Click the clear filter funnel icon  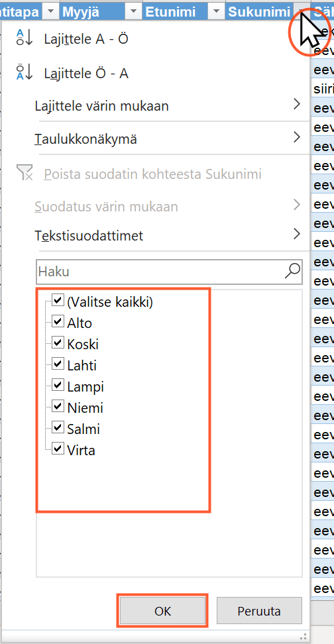[x=24, y=173]
